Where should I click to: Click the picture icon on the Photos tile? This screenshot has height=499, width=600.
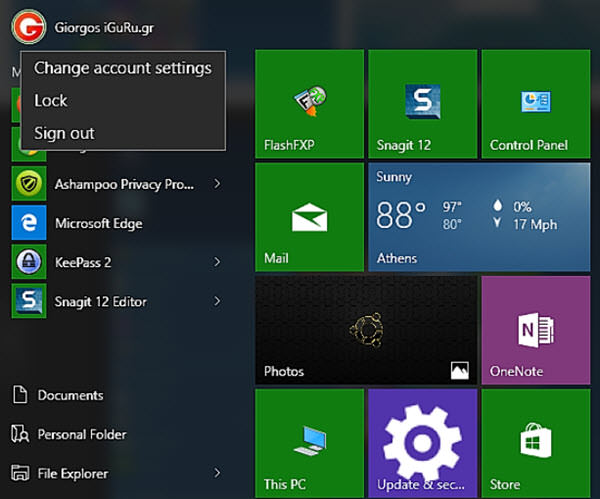click(460, 370)
